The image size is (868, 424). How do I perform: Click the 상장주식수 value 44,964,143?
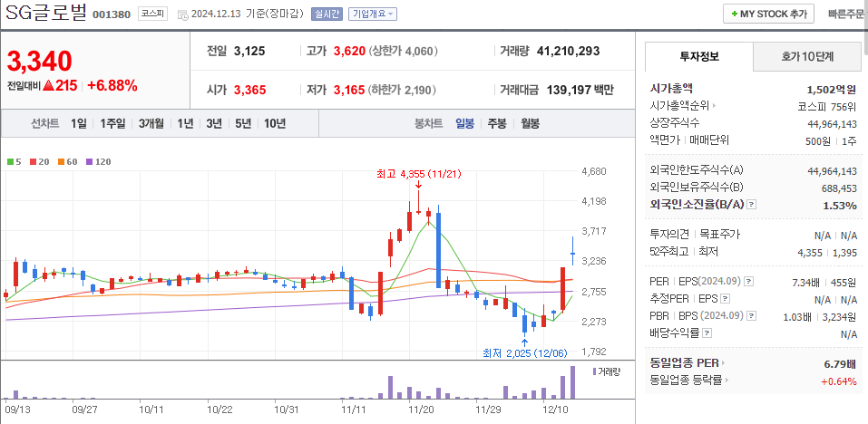834,124
